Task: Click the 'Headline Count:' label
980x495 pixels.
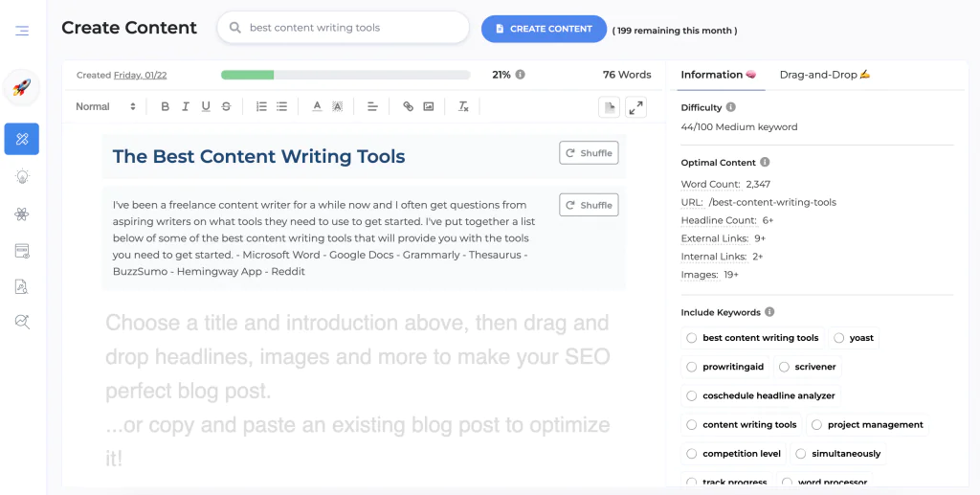Action: [x=719, y=220]
